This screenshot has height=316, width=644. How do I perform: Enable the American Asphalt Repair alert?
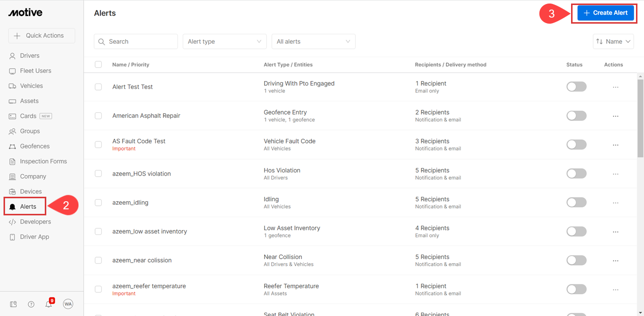point(577,116)
